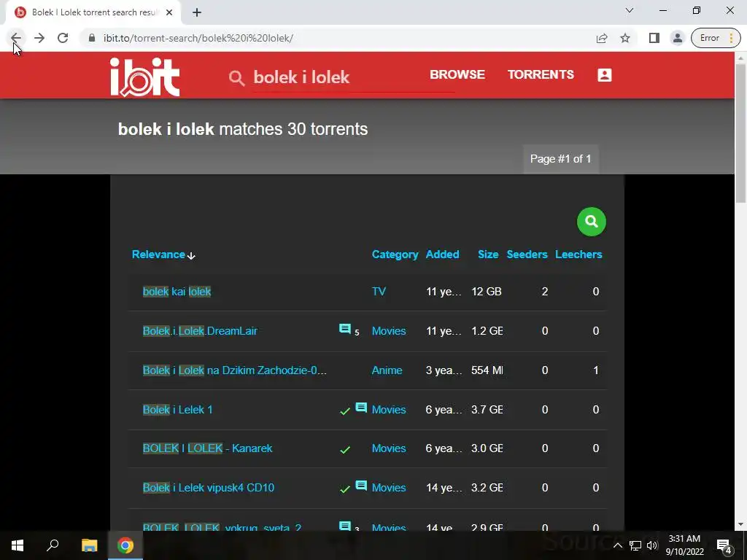Screen dimensions: 747x560
Task: Open the notifications center icon
Action: pyautogui.click(x=724, y=545)
